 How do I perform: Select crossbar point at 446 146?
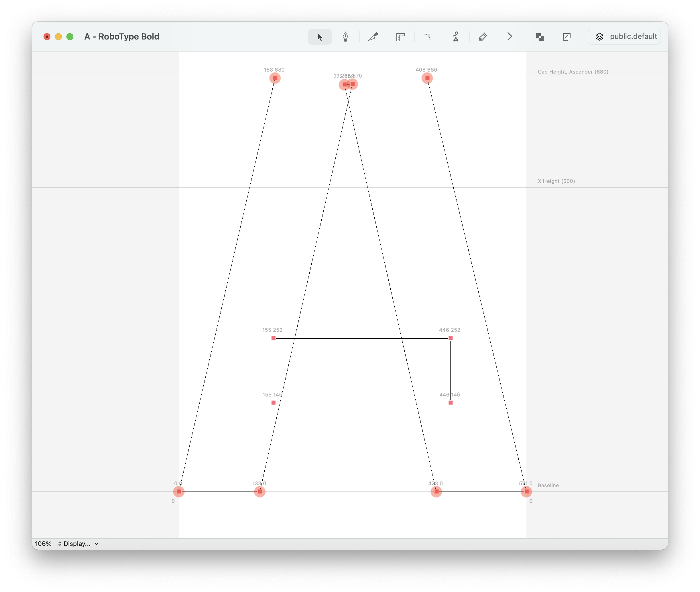tap(451, 402)
